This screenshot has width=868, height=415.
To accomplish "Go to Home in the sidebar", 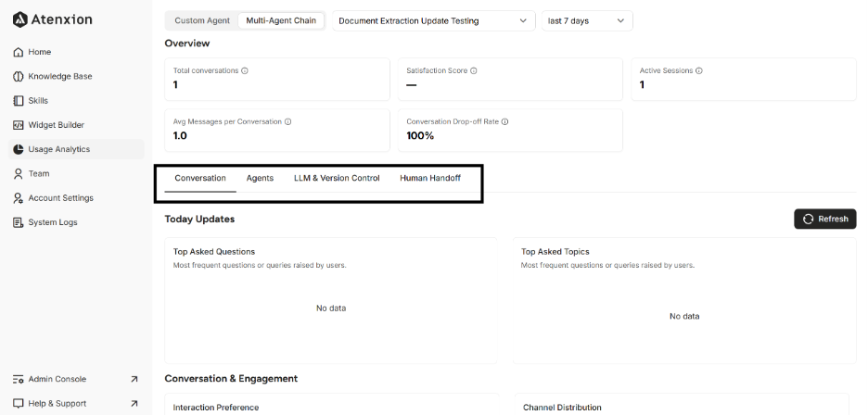I will point(76,52).
